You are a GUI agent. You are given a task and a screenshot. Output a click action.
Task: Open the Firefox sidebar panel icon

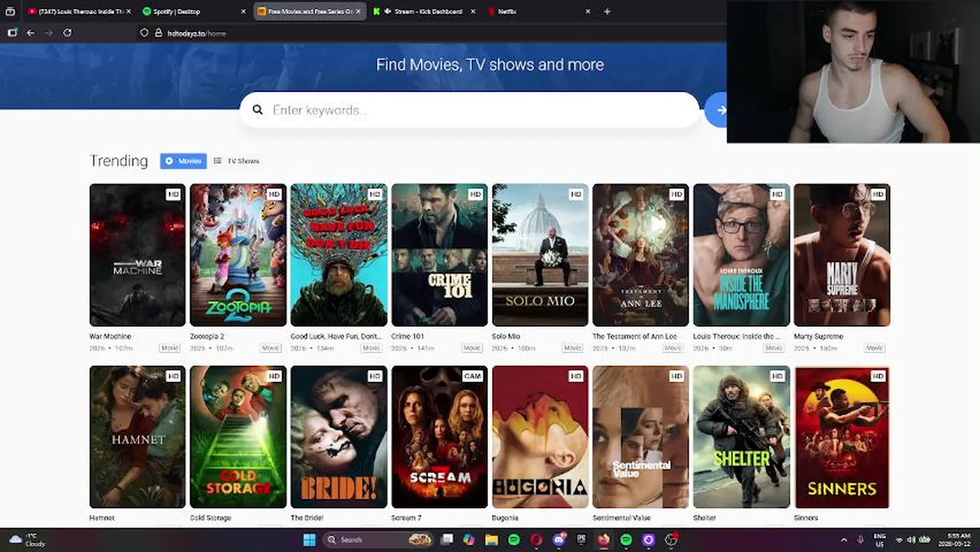click(12, 33)
